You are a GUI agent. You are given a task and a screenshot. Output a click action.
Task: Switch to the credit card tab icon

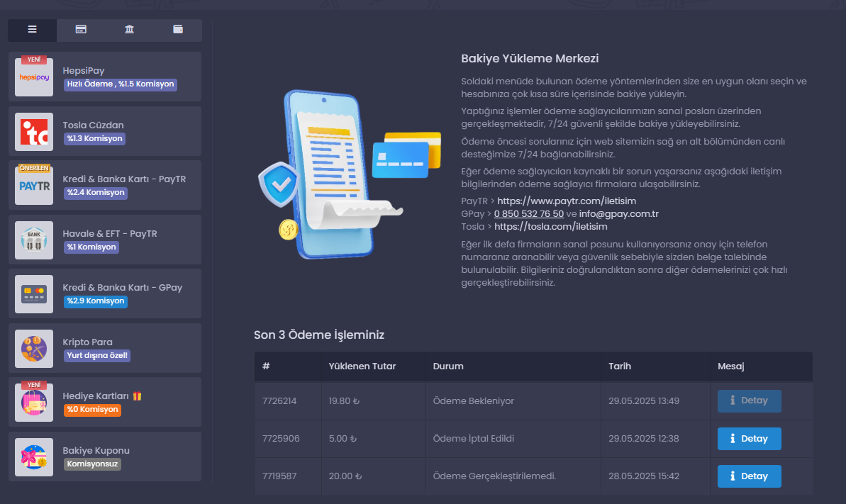tap(81, 30)
